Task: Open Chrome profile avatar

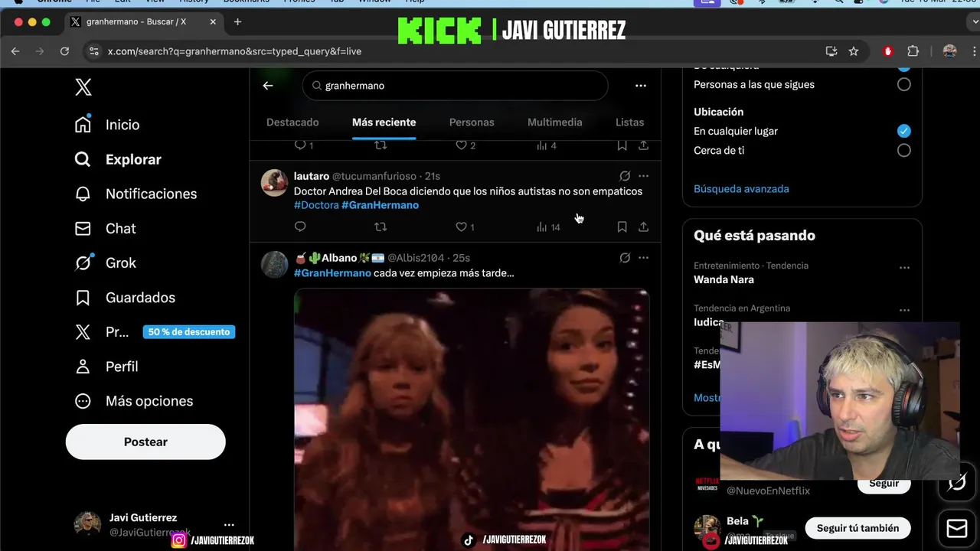Action: pos(950,51)
